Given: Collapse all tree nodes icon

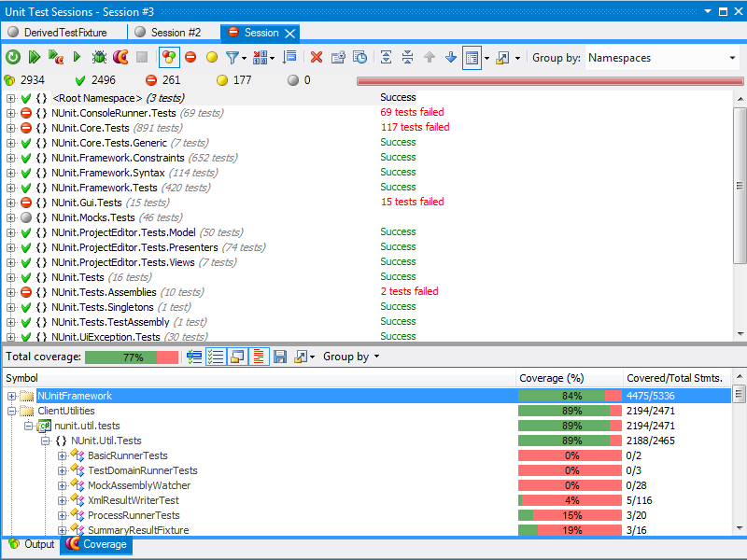Looking at the screenshot, I should (x=408, y=58).
